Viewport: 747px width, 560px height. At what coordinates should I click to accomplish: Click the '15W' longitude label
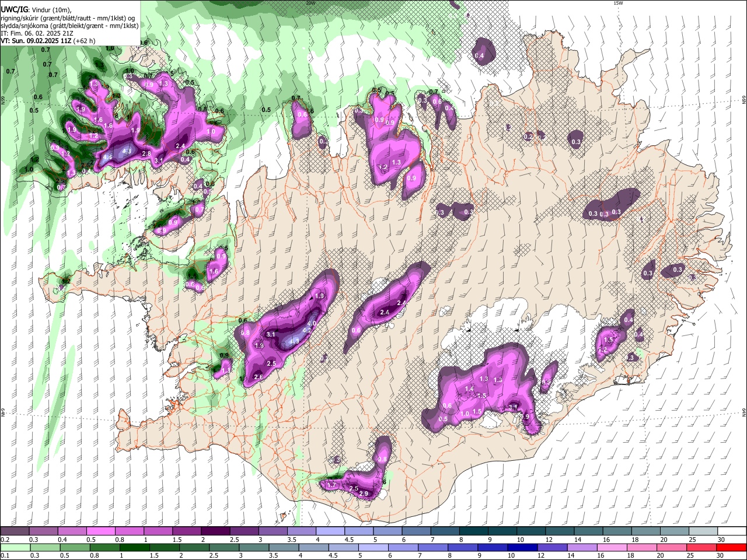[x=618, y=3]
